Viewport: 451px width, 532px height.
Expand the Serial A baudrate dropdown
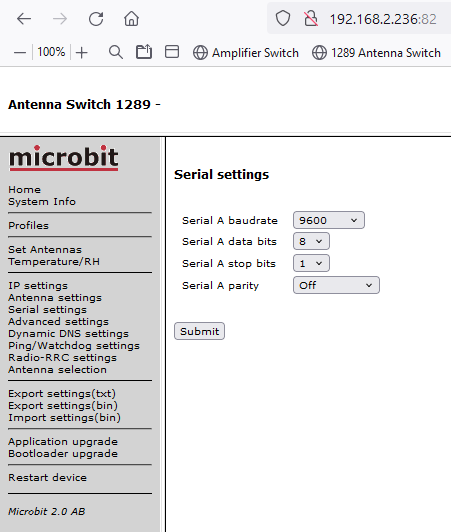(329, 220)
